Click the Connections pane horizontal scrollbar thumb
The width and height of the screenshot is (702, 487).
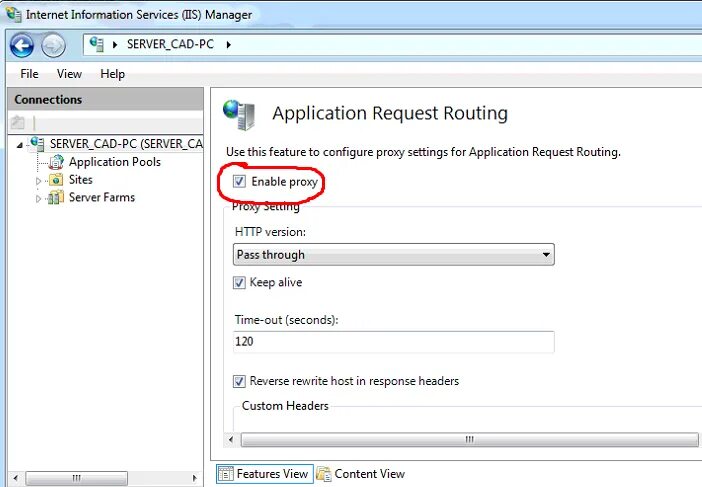coord(77,478)
